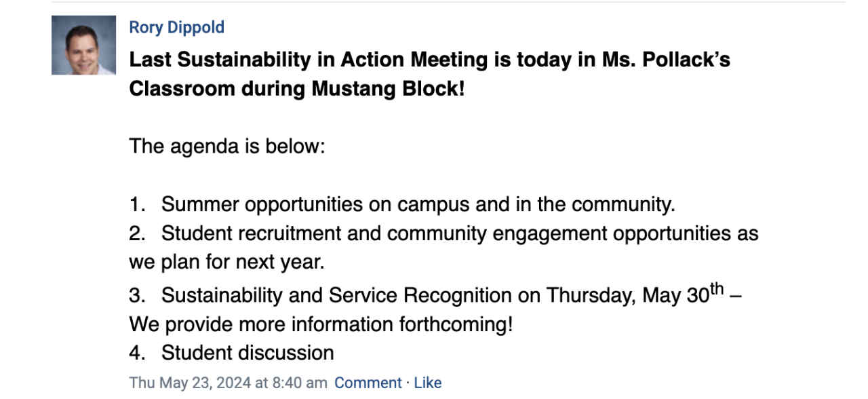Screen dimensions: 868x399
Task: Like the Sustainability meeting post
Action: [427, 383]
